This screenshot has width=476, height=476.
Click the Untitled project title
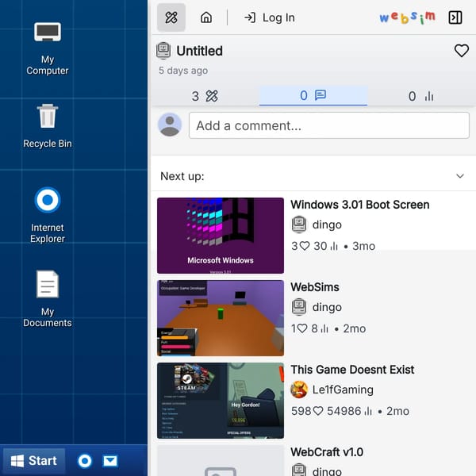tap(199, 51)
